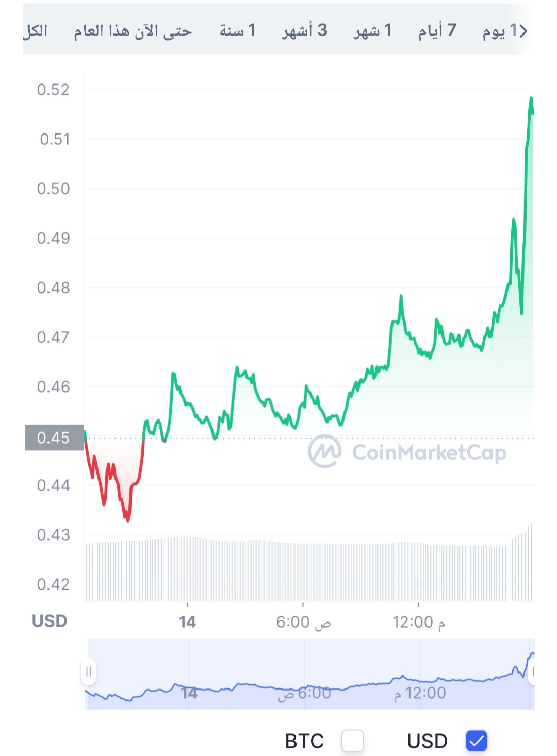Switch to the 3 أشهر range tab
This screenshot has height=756, width=557.
point(304,31)
